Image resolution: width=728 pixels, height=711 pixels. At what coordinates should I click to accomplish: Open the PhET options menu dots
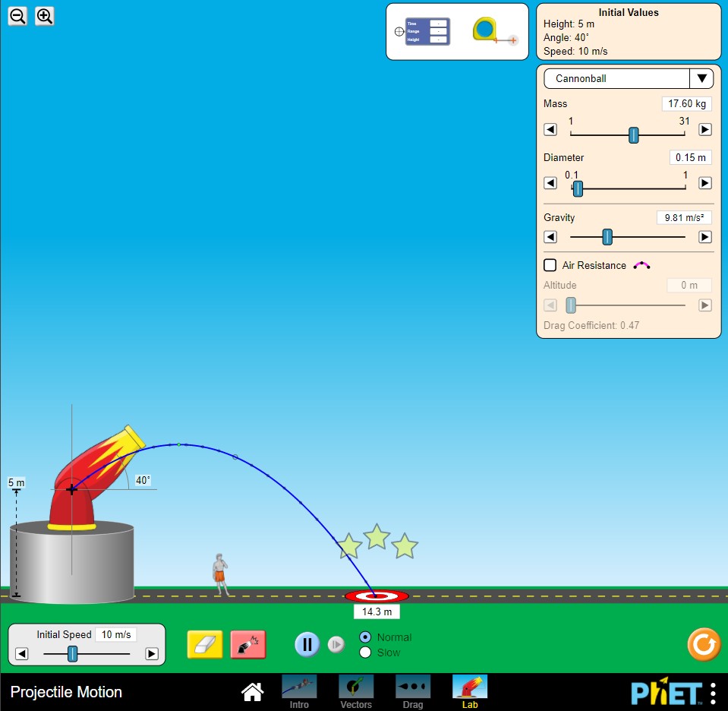click(713, 693)
